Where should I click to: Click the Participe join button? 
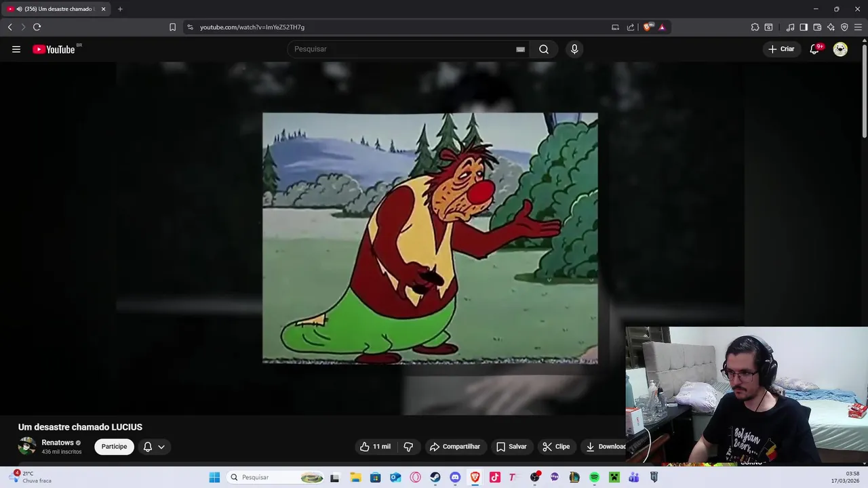click(114, 447)
